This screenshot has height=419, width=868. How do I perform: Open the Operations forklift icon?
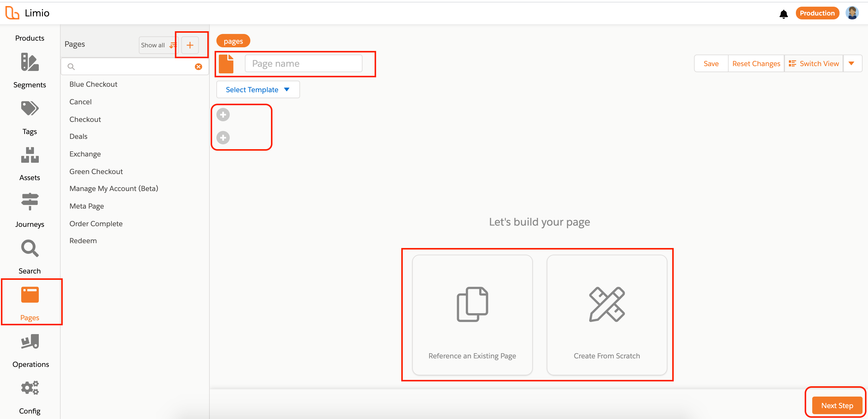point(30,341)
